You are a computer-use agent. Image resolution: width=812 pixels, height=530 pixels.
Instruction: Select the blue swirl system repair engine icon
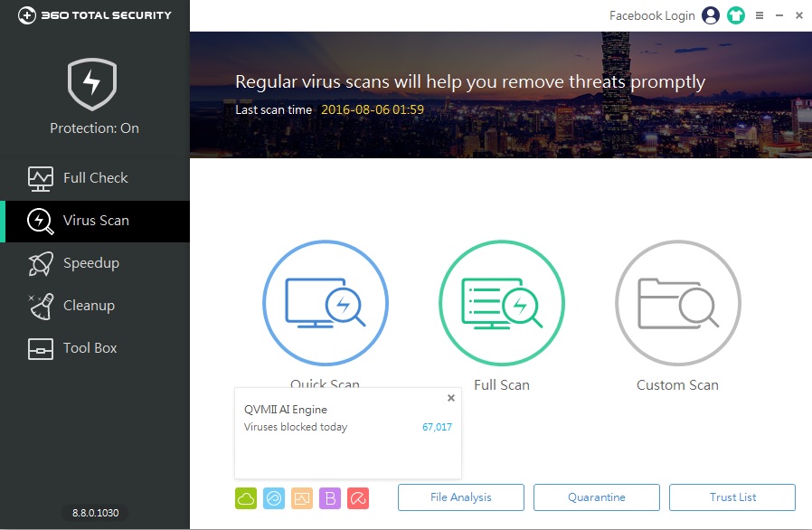[x=274, y=497]
